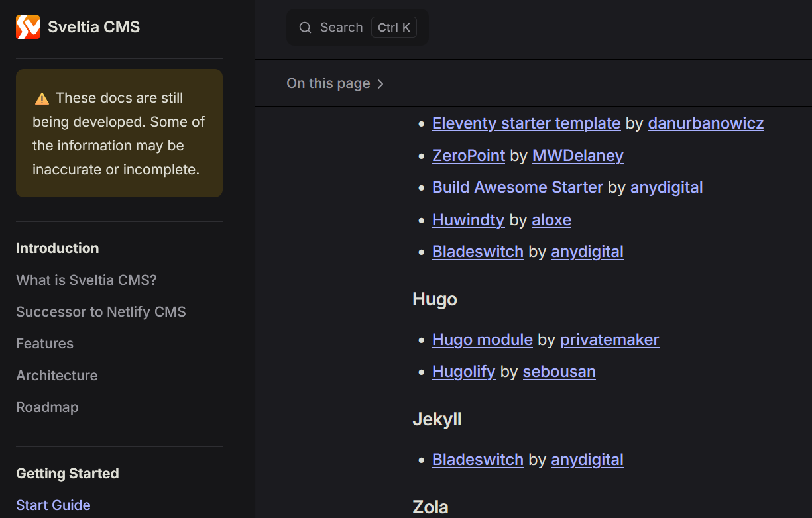Visit MWDelaney author link
The image size is (812, 518).
click(578, 156)
